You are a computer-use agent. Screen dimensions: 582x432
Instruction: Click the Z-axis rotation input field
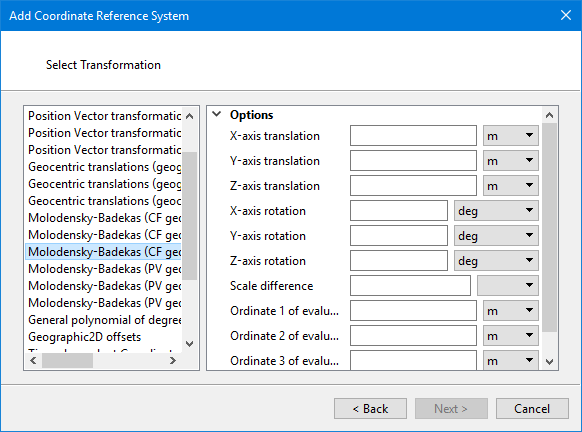[x=399, y=261]
